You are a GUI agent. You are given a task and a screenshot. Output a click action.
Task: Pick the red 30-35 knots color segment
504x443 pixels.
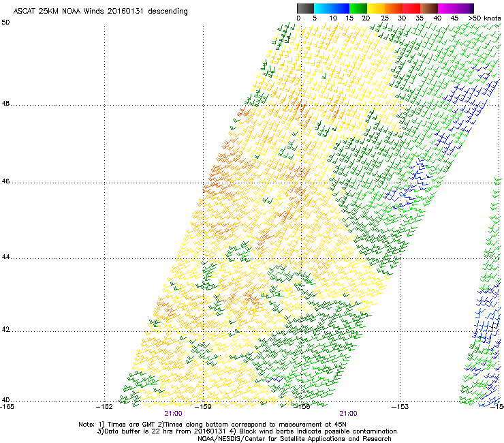tap(411, 8)
